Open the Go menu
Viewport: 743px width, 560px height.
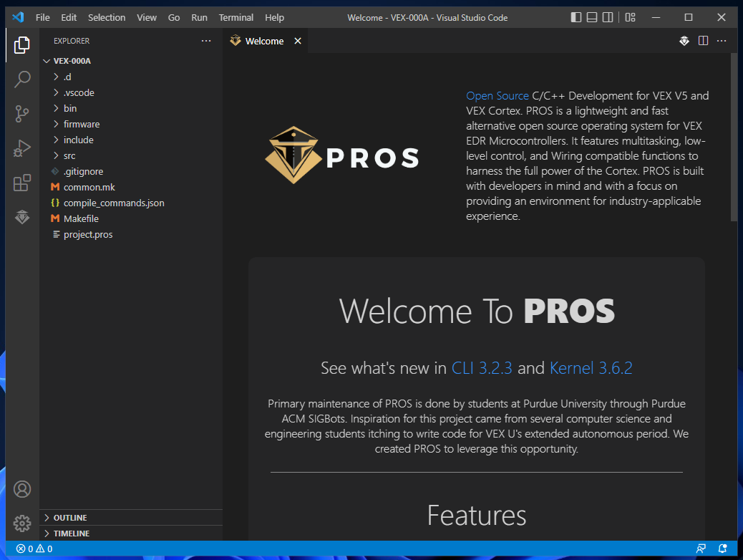(x=174, y=17)
